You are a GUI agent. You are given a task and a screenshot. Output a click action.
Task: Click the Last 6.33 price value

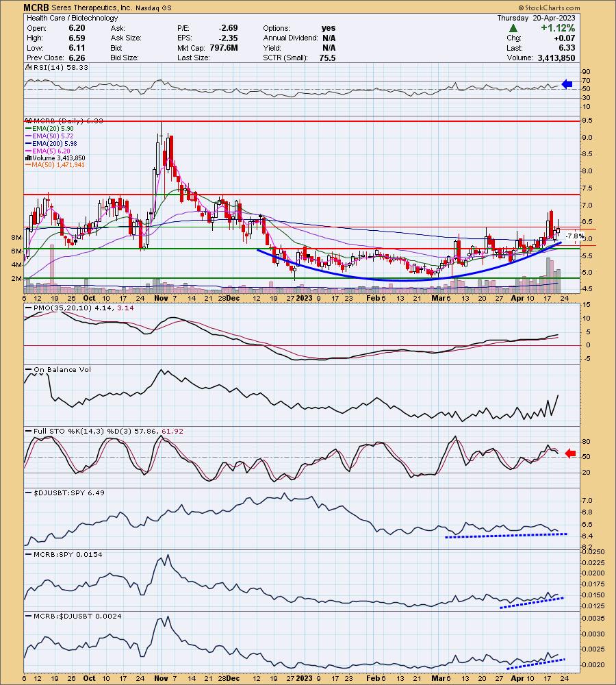coord(567,48)
